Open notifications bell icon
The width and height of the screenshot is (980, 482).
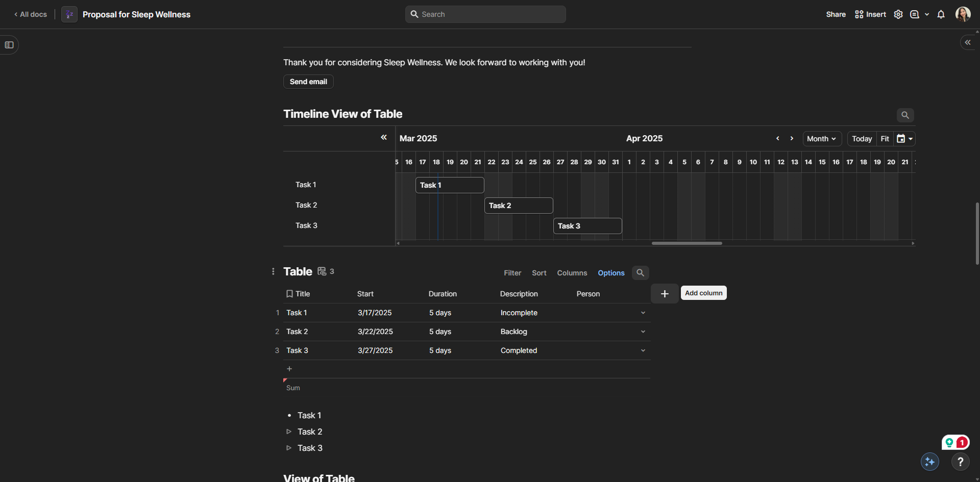pos(941,14)
